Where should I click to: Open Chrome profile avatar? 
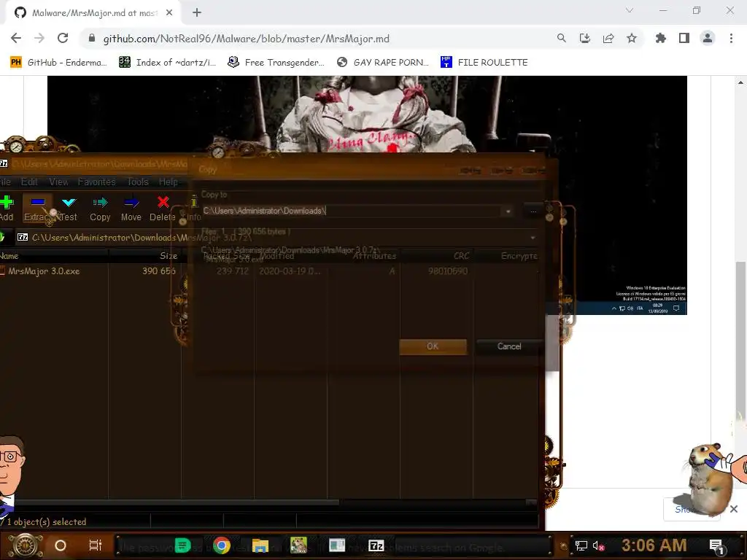pos(708,38)
